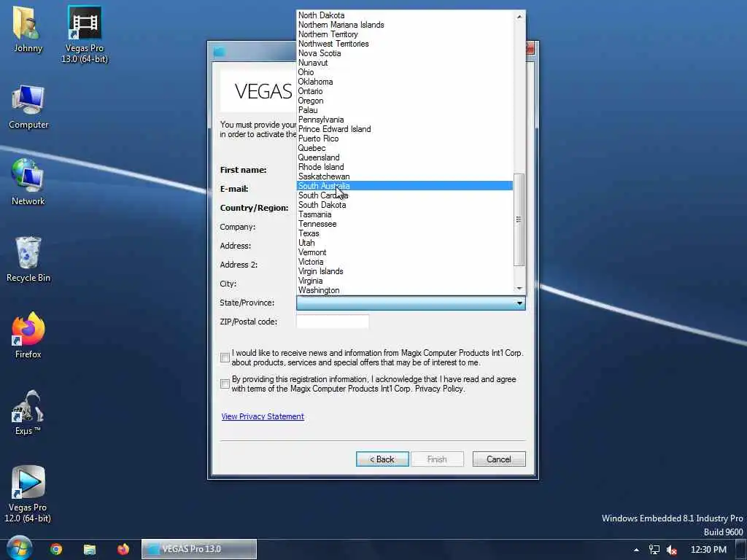Show hidden system tray icons
Screen dimensions: 747x560
click(x=636, y=550)
